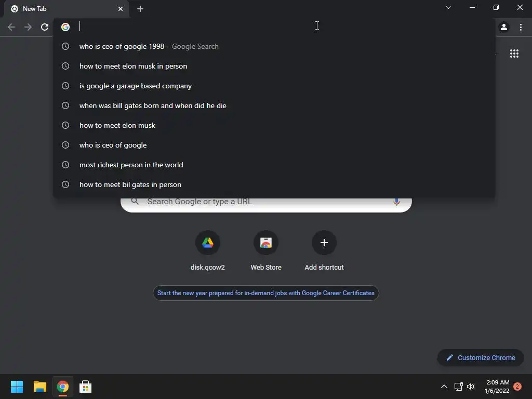Open Microsoft Store from taskbar
Viewport: 532px width, 399px height.
point(86,387)
